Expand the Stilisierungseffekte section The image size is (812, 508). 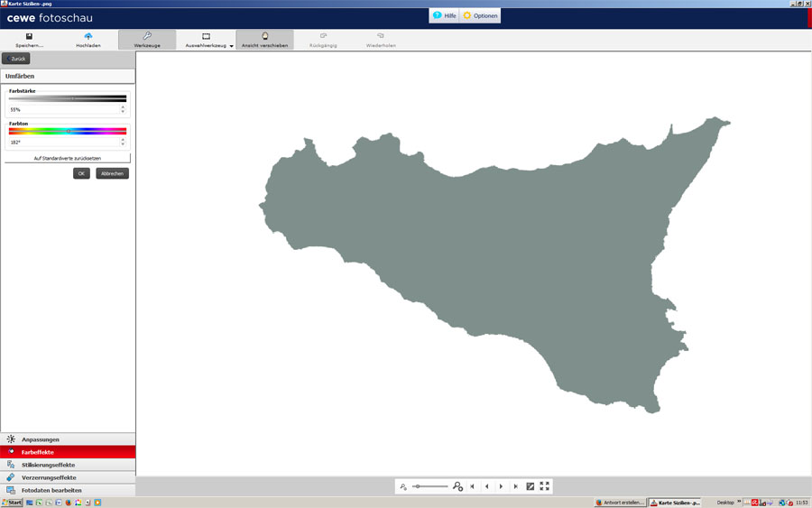click(68, 465)
